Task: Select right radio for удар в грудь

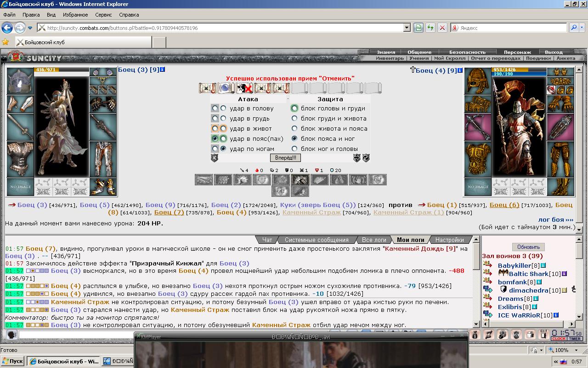Action: click(223, 119)
